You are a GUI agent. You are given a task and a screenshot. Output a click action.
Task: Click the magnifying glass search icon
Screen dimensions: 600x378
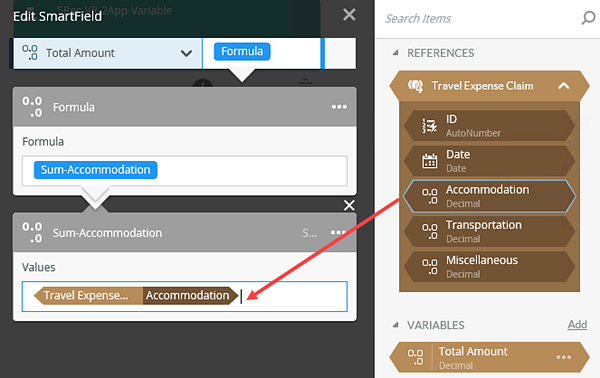coord(588,18)
